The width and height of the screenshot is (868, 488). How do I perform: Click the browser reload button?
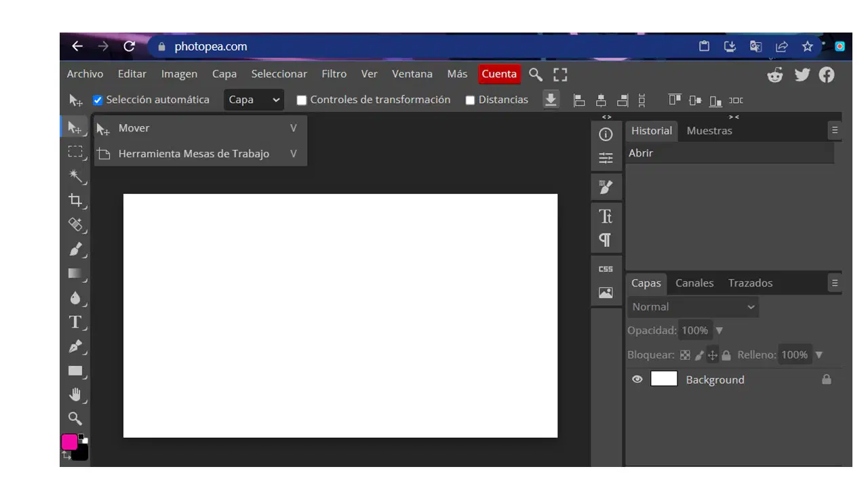click(x=130, y=46)
